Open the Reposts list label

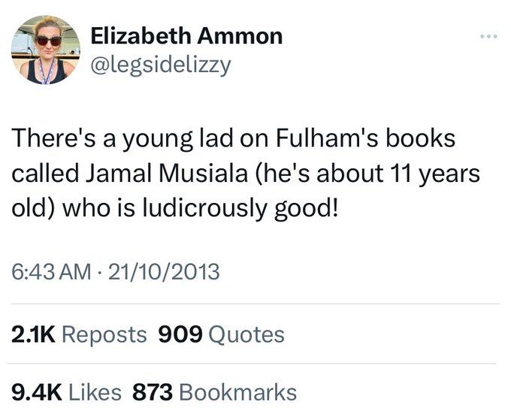pyautogui.click(x=104, y=334)
